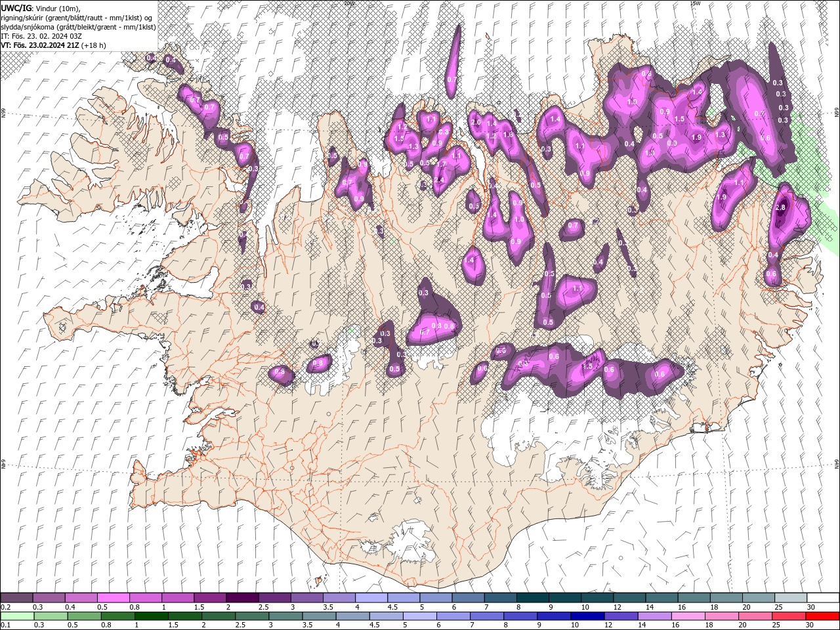Viewport: 840px width, 630px height.
Task: Click the 'UWC/IG: Vindur (10m)' title text
Action: (40, 8)
